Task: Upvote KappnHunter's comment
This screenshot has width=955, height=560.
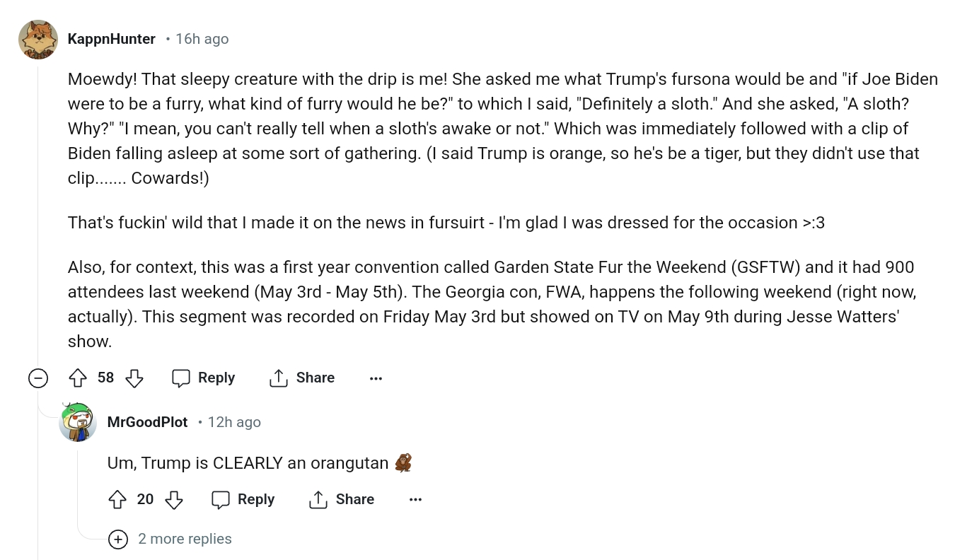Action: 78,378
